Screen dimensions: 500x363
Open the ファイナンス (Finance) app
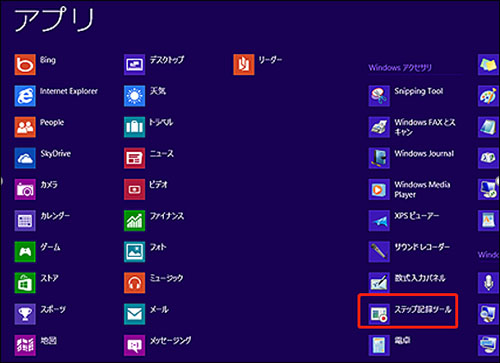coord(134,220)
